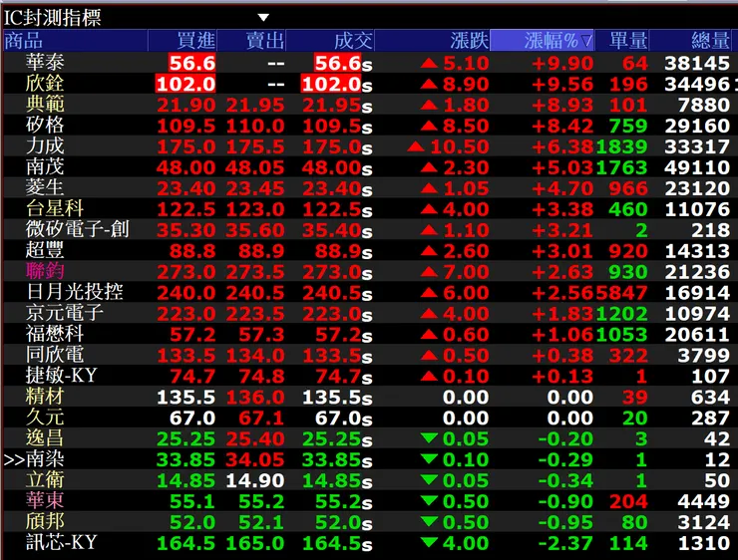Screen dimensions: 738x560
Task: Click 華泰 bid price 56.6 highlighted cell
Action: [x=192, y=63]
